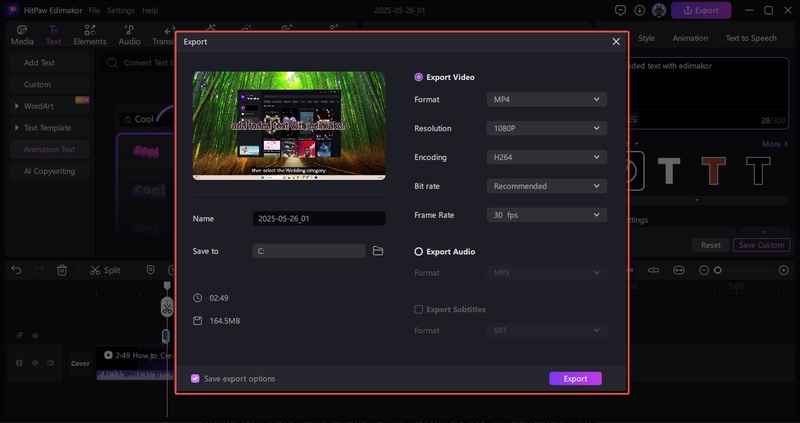
Task: Uncheck Save export options checkbox
Action: (195, 379)
